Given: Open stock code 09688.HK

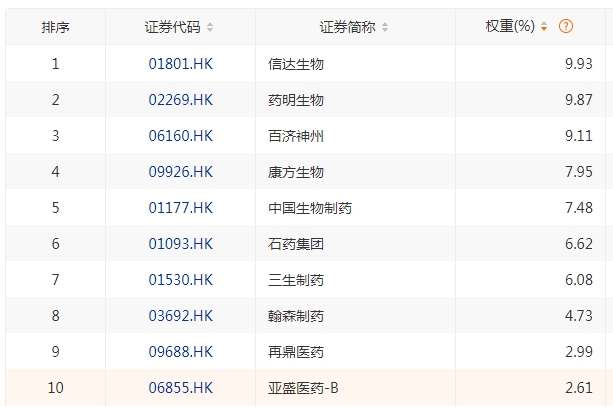Looking at the screenshot, I should tap(181, 351).
